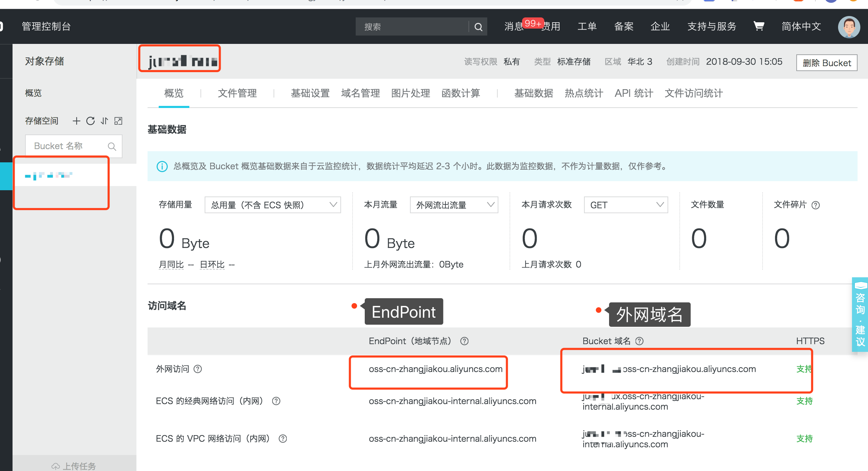Show help for ECS 的经典网络访问（内网）
Viewport: 868px width, 471px height.
coord(276,401)
